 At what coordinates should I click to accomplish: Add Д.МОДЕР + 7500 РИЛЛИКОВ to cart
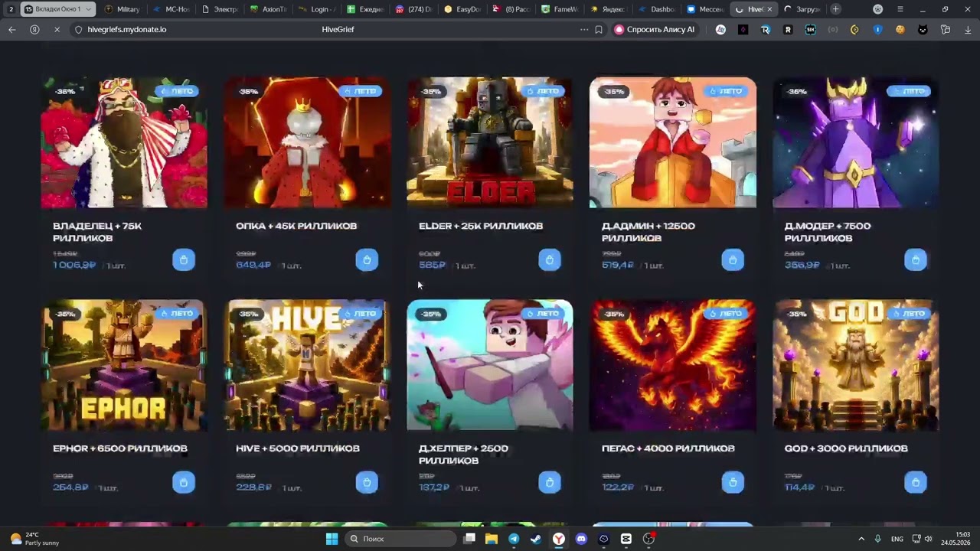point(916,259)
